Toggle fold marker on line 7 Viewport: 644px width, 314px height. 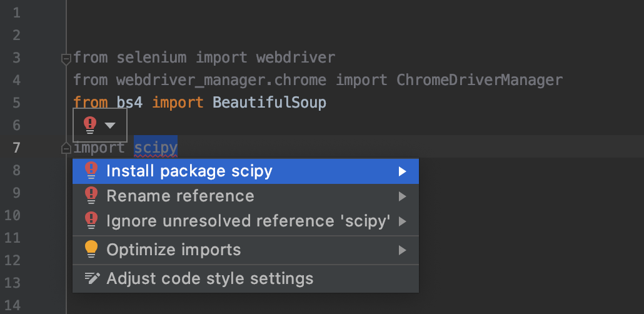click(x=66, y=148)
